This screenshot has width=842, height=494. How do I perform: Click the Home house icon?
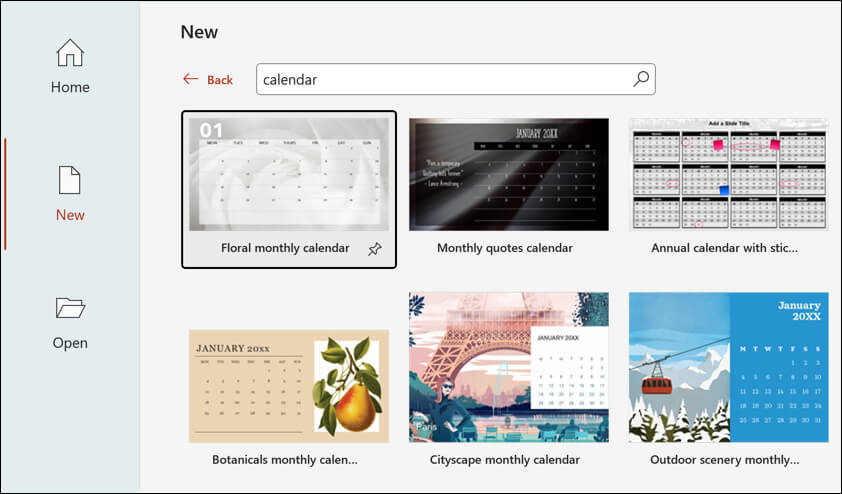[x=70, y=53]
